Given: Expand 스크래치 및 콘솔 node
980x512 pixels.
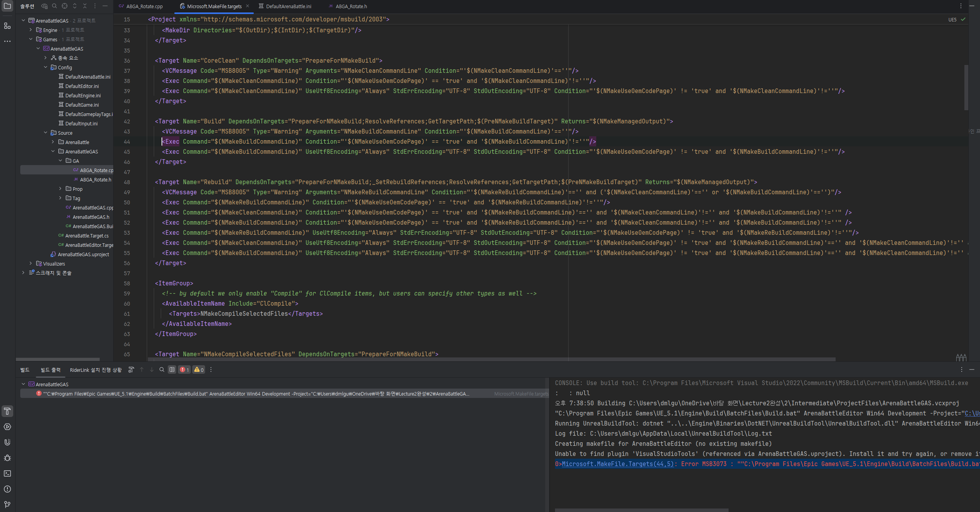Looking at the screenshot, I should click(x=23, y=273).
